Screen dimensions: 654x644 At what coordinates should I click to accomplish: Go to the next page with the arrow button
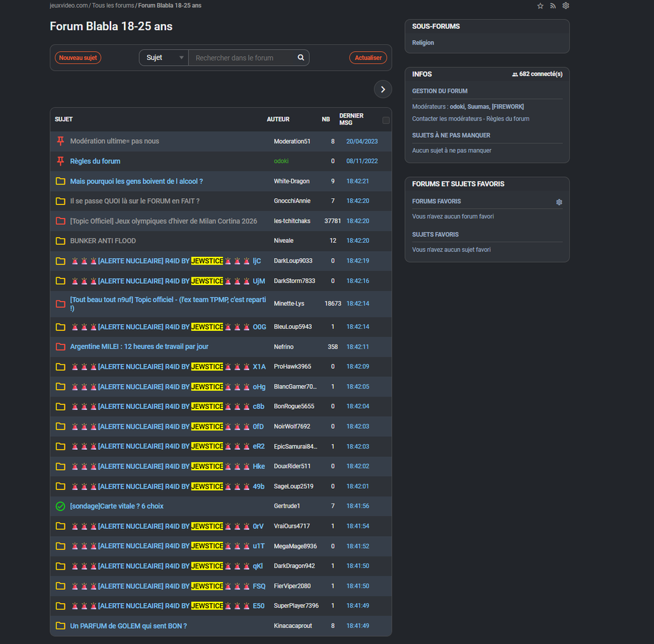pyautogui.click(x=382, y=89)
